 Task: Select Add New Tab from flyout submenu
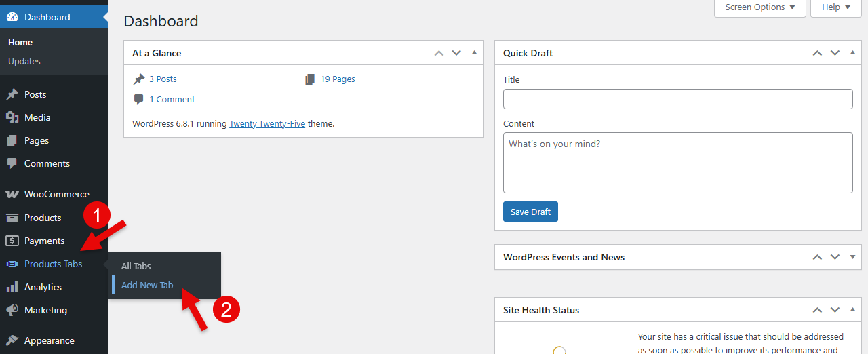pyautogui.click(x=147, y=286)
